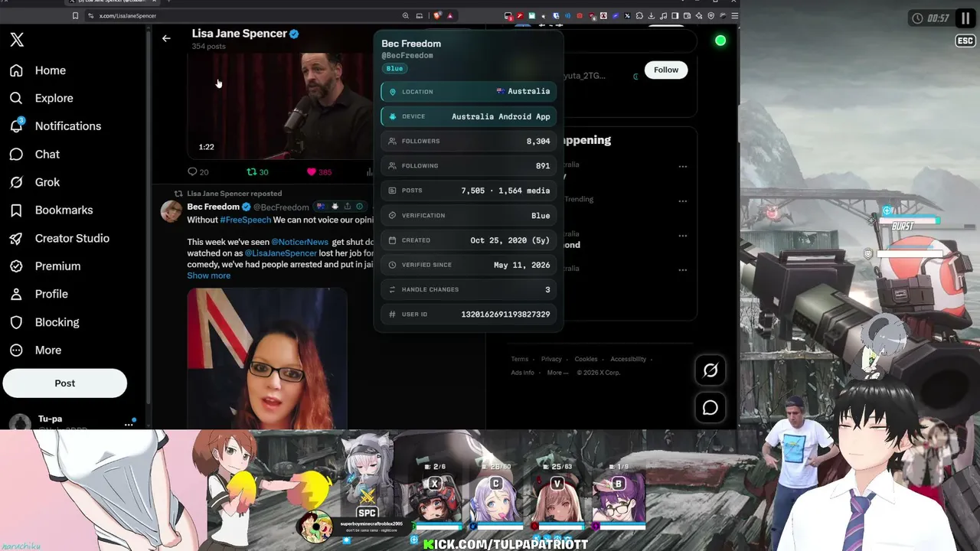Viewport: 980px width, 551px height.
Task: Click the timer clock icon showing 00:57
Action: coord(917,18)
